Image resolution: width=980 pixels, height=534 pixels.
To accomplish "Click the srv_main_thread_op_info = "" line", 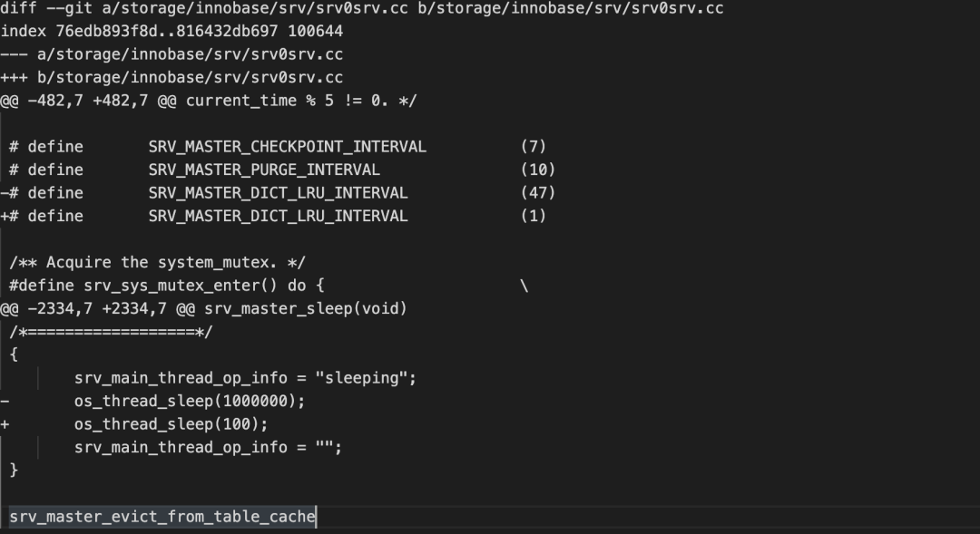I will [x=208, y=447].
